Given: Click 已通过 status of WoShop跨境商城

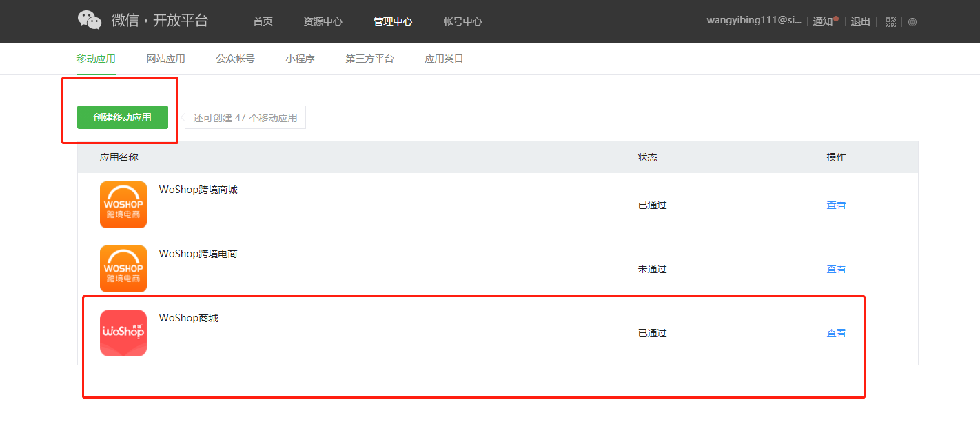Looking at the screenshot, I should (653, 205).
